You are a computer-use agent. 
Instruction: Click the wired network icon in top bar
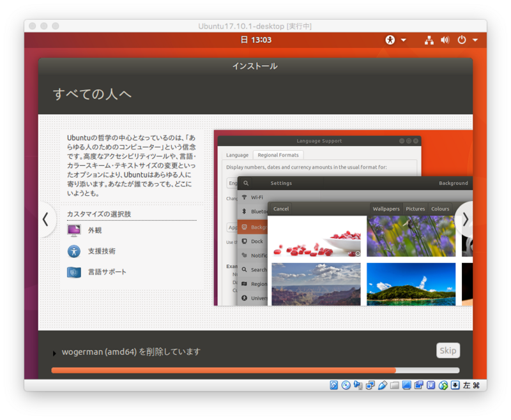pyautogui.click(x=429, y=40)
